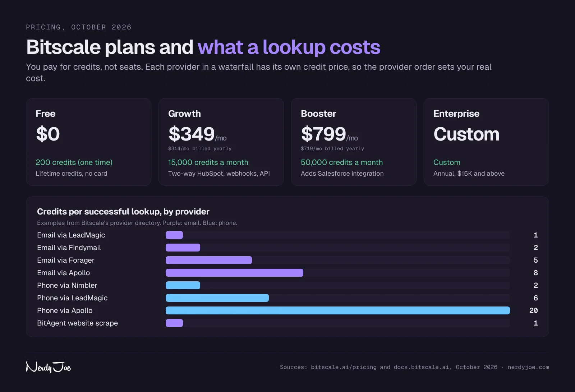Select the Enterprise plan title
The image size is (575, 392).
pos(456,114)
